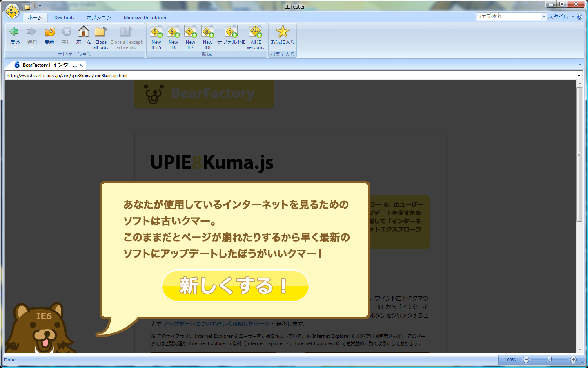Image resolution: width=588 pixels, height=368 pixels.
Task: Close the BearFactory tab
Action: tap(81, 65)
